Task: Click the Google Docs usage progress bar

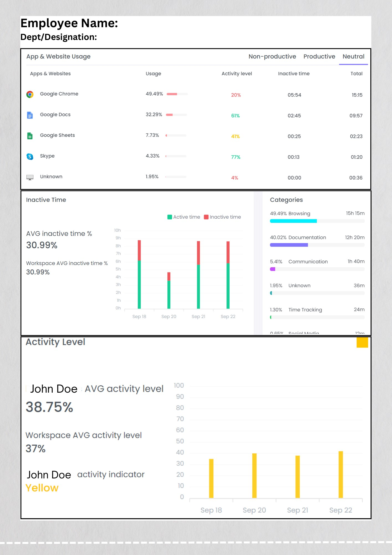Action: 176,115
